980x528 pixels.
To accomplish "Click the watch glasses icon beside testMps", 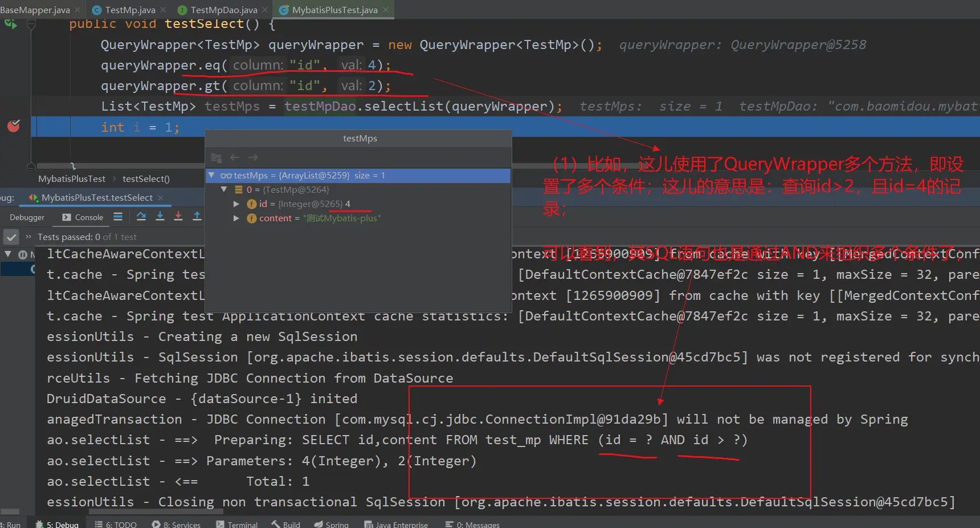I will tap(226, 176).
